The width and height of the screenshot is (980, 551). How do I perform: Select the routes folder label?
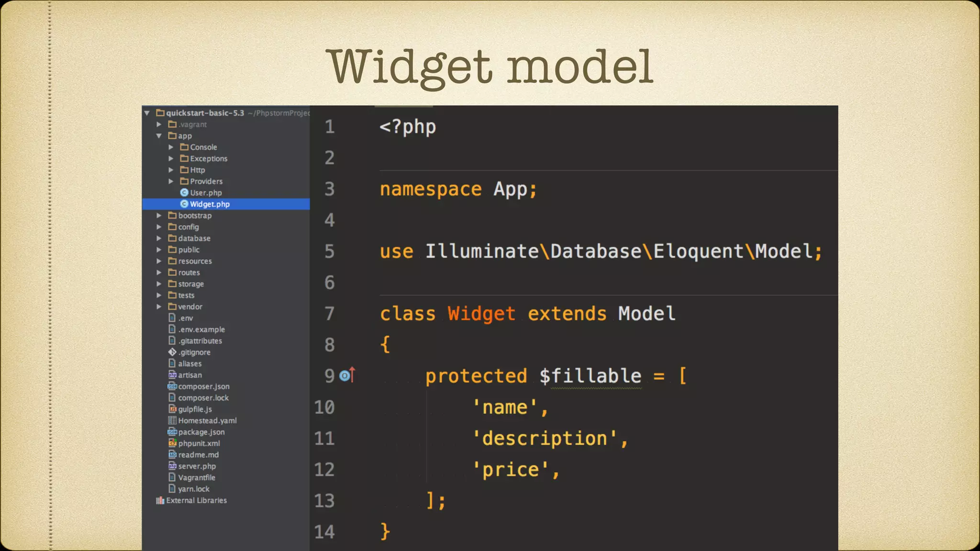(x=189, y=273)
